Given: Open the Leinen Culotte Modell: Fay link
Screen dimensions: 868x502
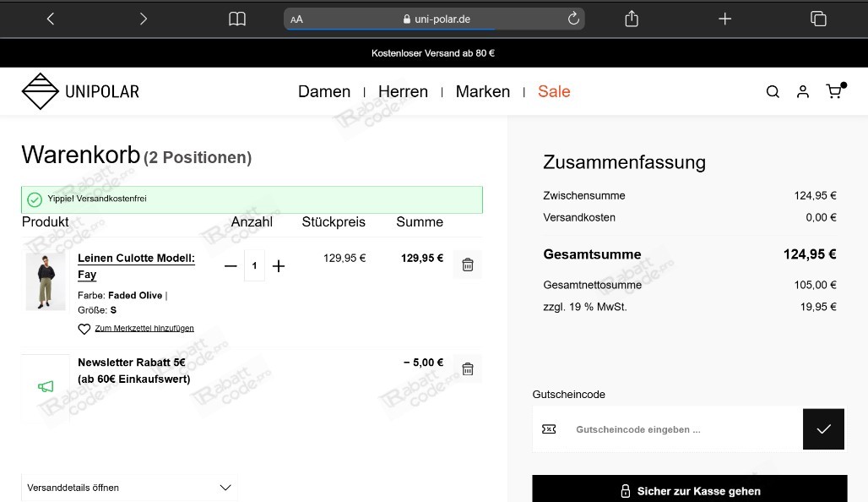Looking at the screenshot, I should 136,266.
